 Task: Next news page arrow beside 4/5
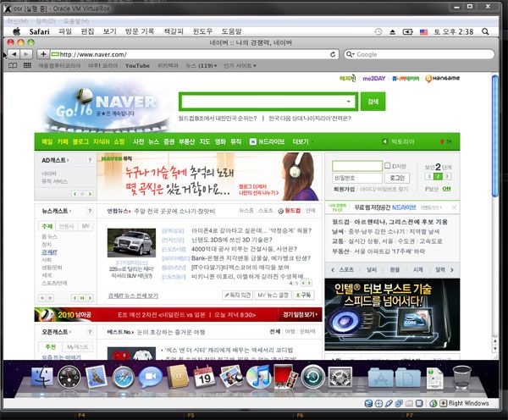pos(309,283)
